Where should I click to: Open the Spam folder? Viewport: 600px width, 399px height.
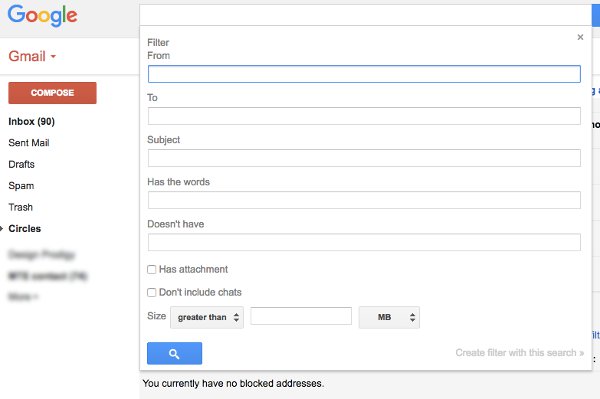pyautogui.click(x=21, y=186)
